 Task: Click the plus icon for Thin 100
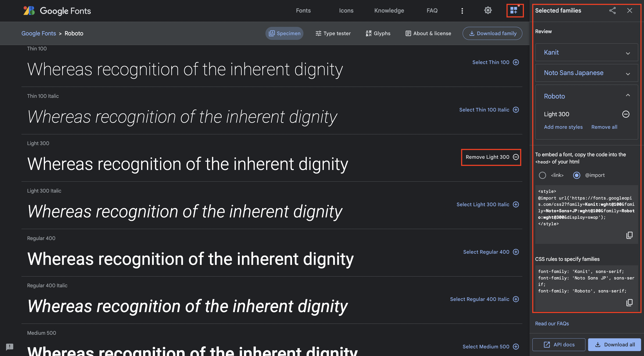[516, 62]
